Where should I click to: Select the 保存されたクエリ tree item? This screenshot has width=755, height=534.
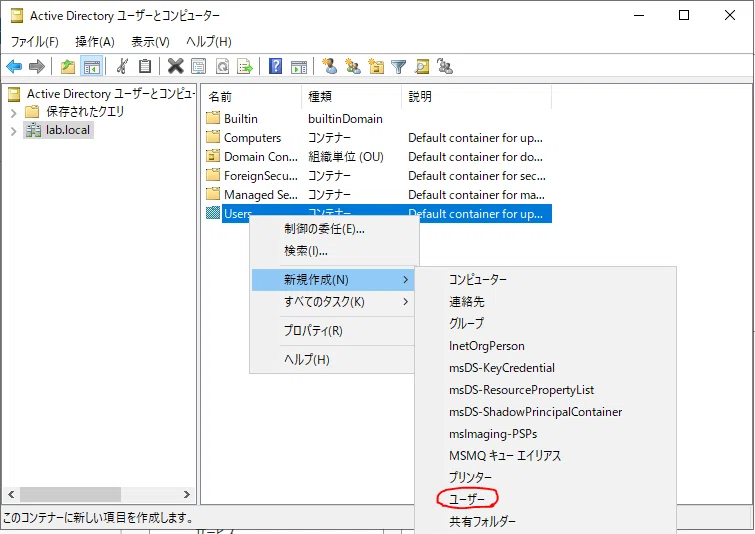tap(85, 112)
